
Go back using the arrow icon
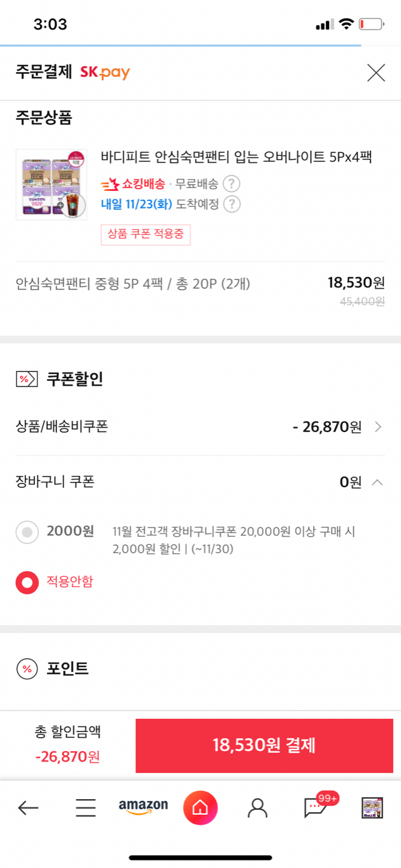[28, 808]
